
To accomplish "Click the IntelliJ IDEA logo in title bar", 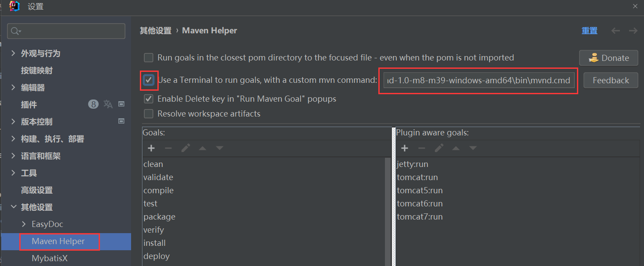I will click(x=14, y=6).
